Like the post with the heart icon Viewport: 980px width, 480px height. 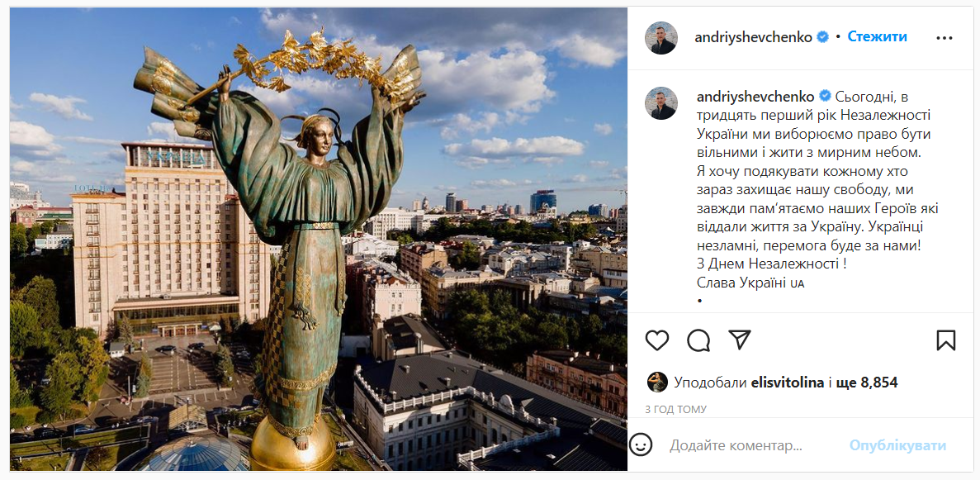pos(657,340)
